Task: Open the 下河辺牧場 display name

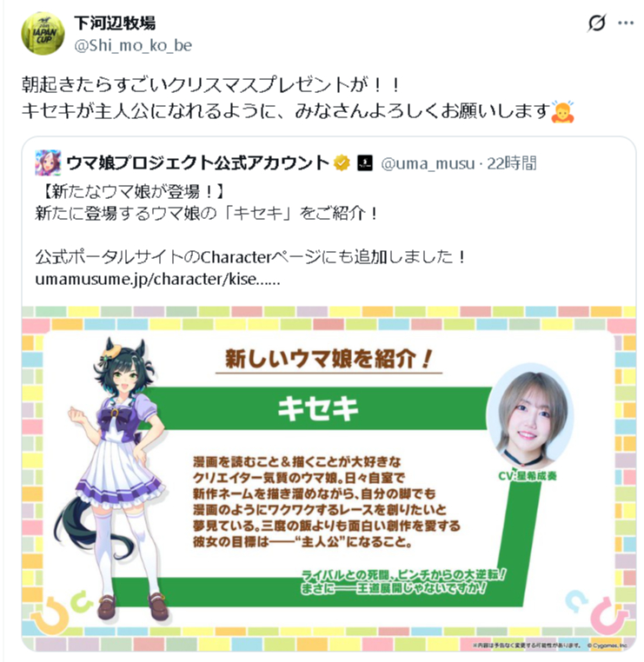Action: pos(115,23)
